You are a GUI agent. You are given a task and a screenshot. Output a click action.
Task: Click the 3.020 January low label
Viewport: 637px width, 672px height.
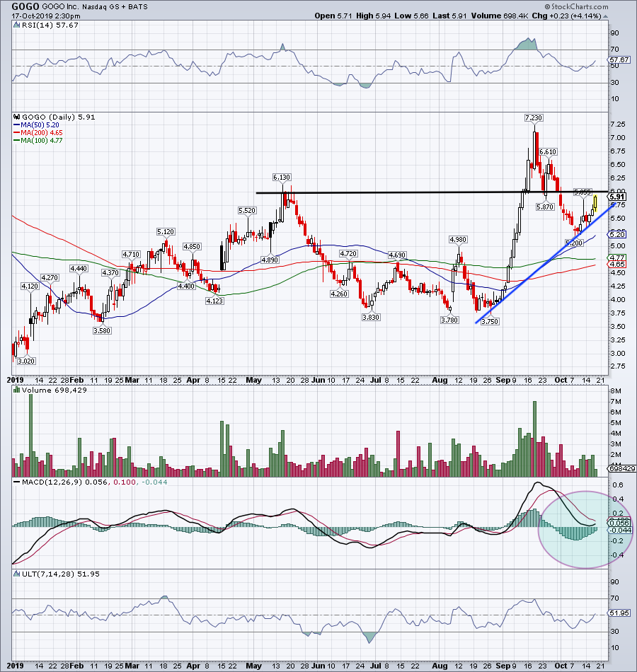[x=26, y=361]
